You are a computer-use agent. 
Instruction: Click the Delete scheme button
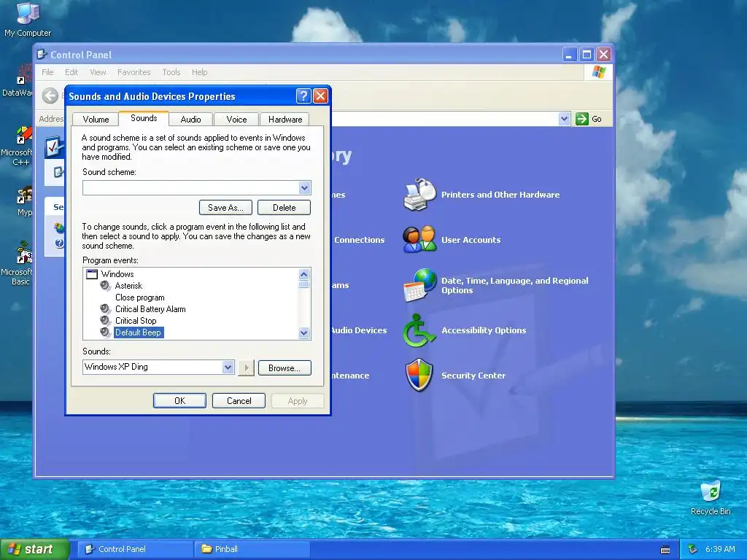tap(284, 208)
